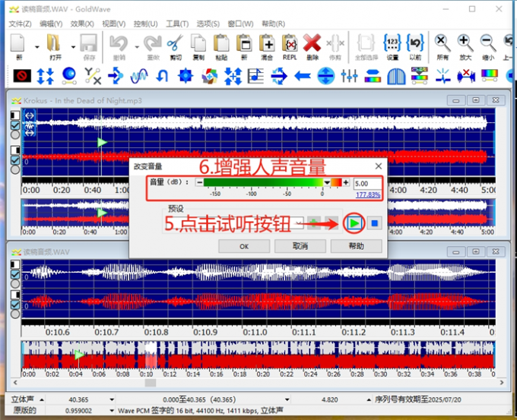The height and width of the screenshot is (420, 517).
Task: Expand the dropdown arrow beside the Open (打开) button
Action: click(73, 47)
